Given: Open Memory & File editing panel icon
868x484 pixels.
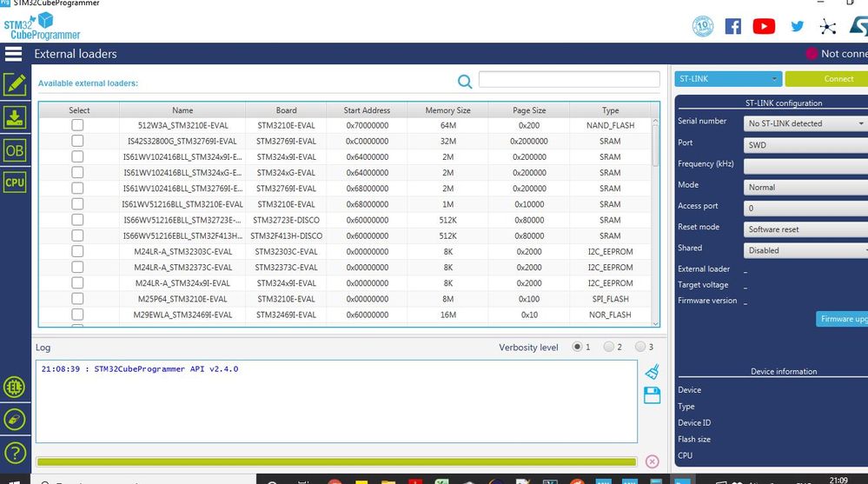Looking at the screenshot, I should click(15, 85).
